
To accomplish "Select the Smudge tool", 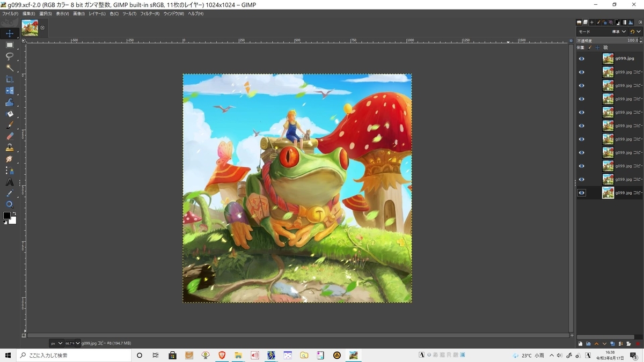I will click(9, 159).
